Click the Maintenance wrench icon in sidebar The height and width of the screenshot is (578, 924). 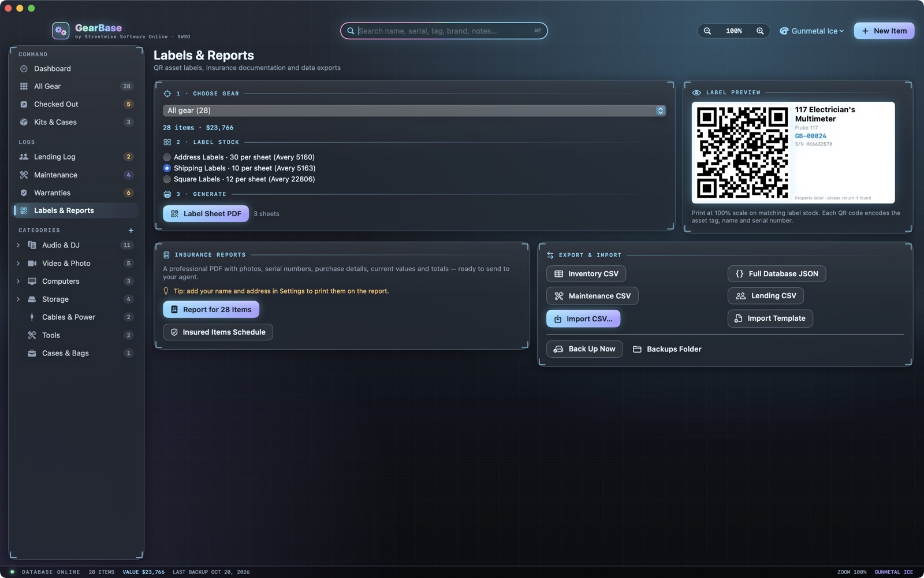[24, 175]
